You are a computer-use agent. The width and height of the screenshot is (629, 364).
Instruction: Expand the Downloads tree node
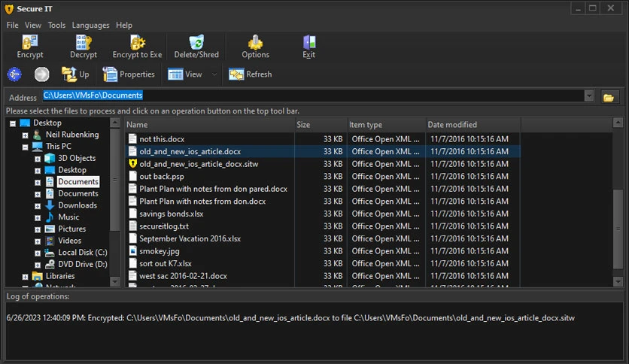pyautogui.click(x=38, y=206)
